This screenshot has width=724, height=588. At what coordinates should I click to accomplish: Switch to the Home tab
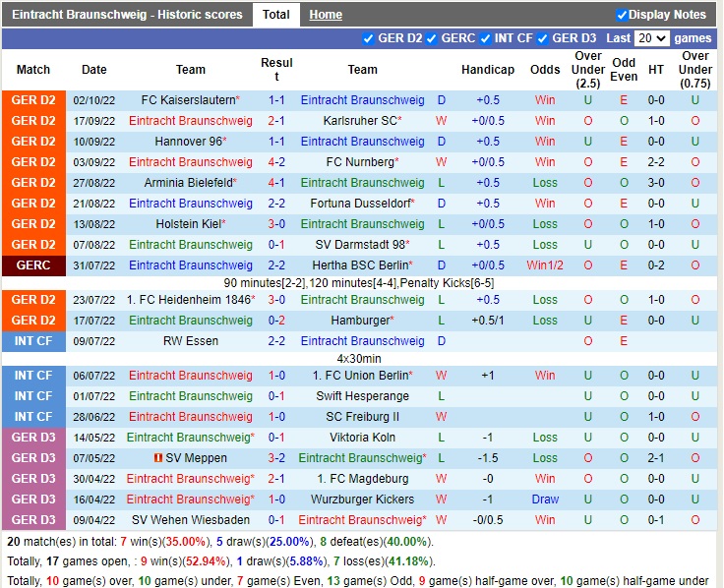click(326, 15)
